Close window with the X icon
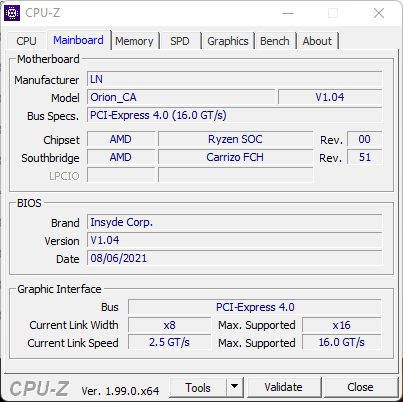Screen dimensions: 403x402 click(x=379, y=13)
